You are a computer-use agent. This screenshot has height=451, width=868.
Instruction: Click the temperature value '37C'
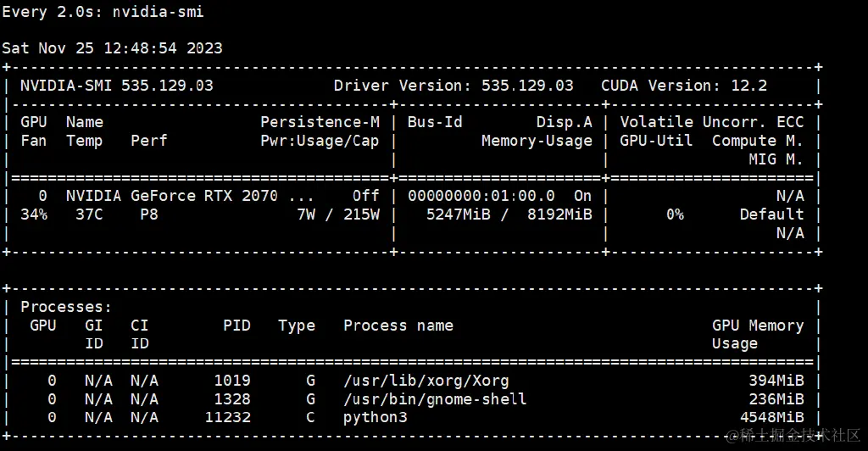89,214
